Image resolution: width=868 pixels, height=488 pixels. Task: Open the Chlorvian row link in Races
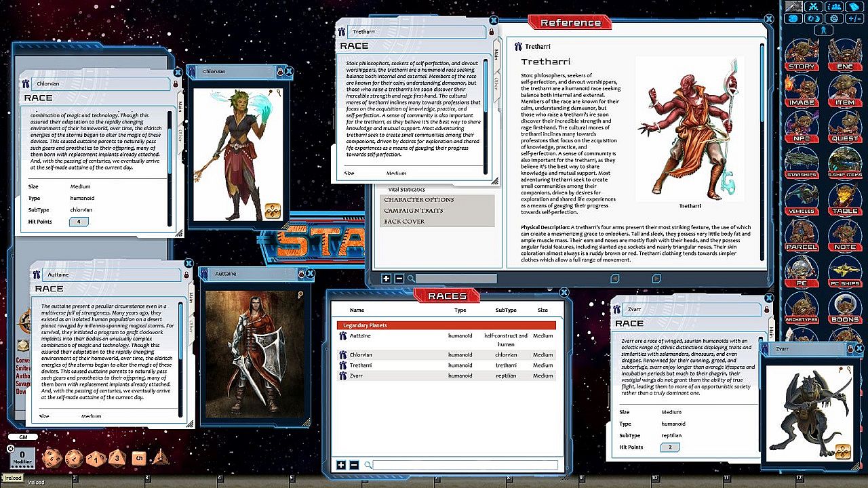coord(342,354)
